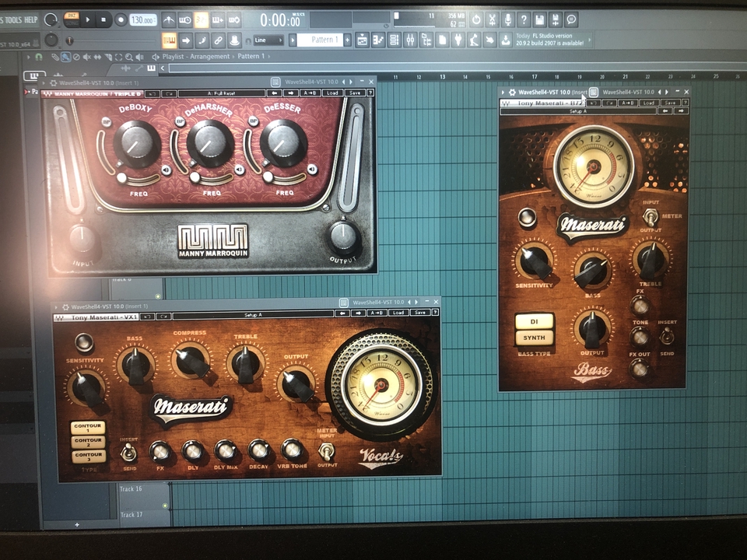Toggle the link chain icon

pos(218,40)
